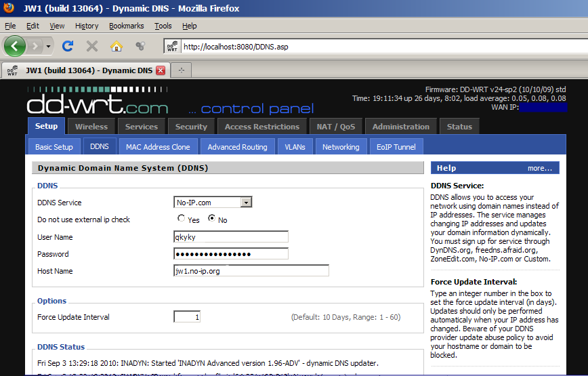Select the DDNS sub-tab
This screenshot has height=376, width=588.
[x=100, y=146]
